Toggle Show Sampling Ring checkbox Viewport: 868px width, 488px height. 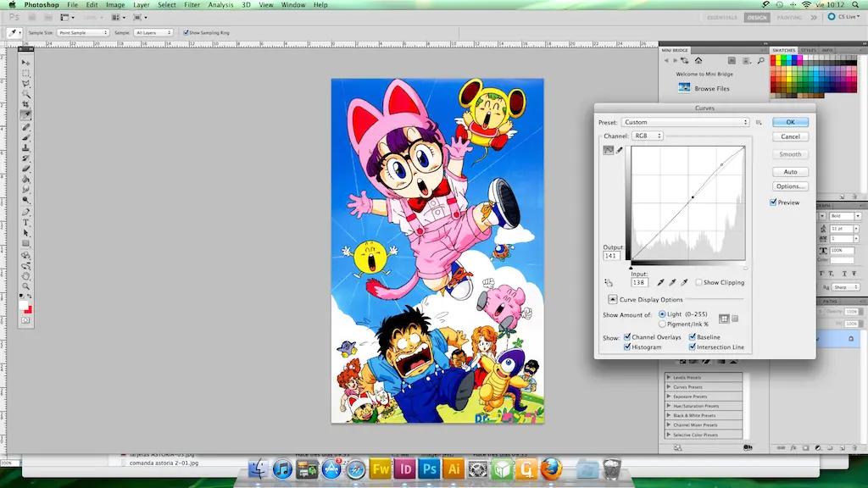[186, 33]
